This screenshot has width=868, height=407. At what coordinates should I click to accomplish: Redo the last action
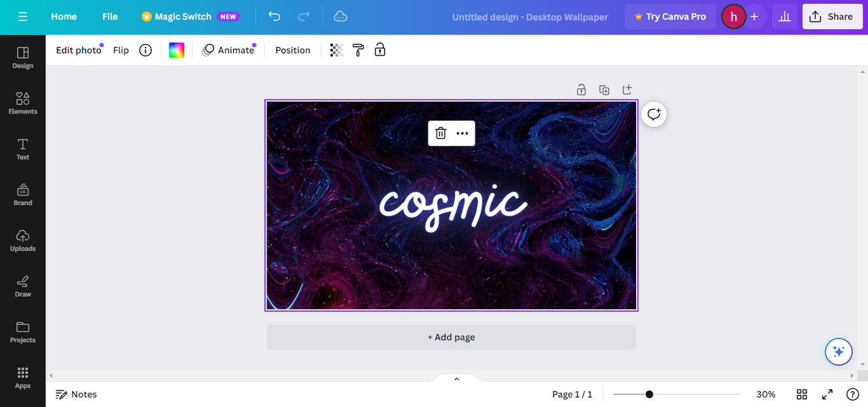(304, 16)
